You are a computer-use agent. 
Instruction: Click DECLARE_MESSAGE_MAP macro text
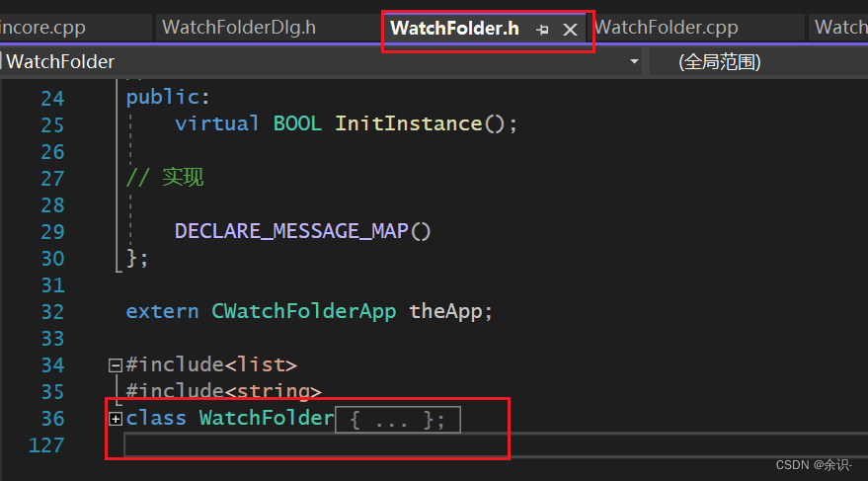[x=291, y=231]
